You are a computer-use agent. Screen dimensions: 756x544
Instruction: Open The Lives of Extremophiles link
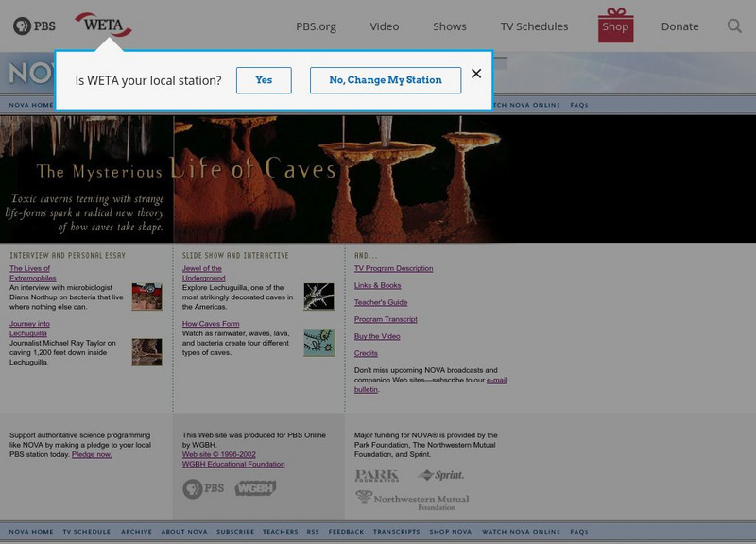point(32,273)
